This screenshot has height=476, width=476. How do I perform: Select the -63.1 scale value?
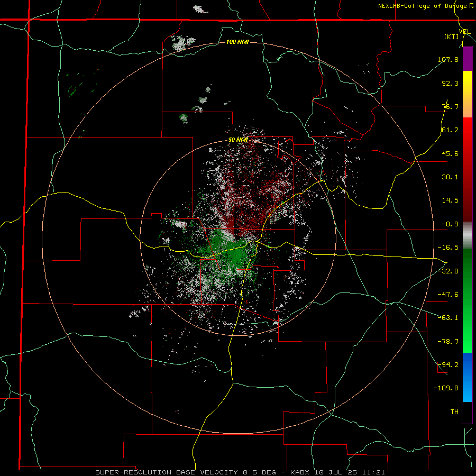point(448,318)
